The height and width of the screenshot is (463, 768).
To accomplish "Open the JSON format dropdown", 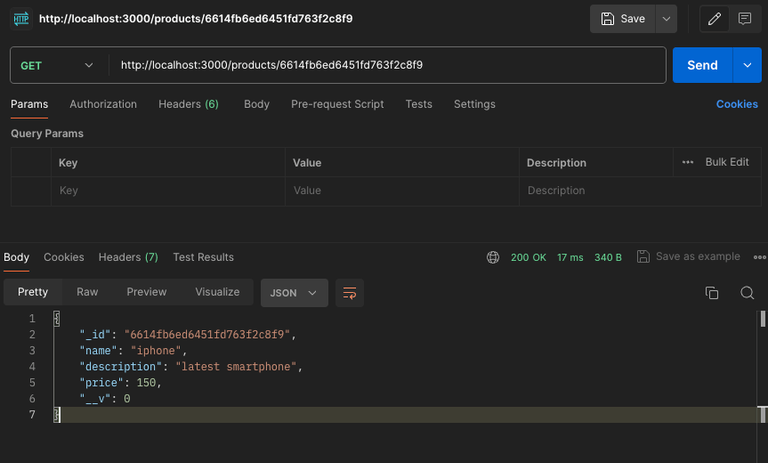I will click(294, 293).
